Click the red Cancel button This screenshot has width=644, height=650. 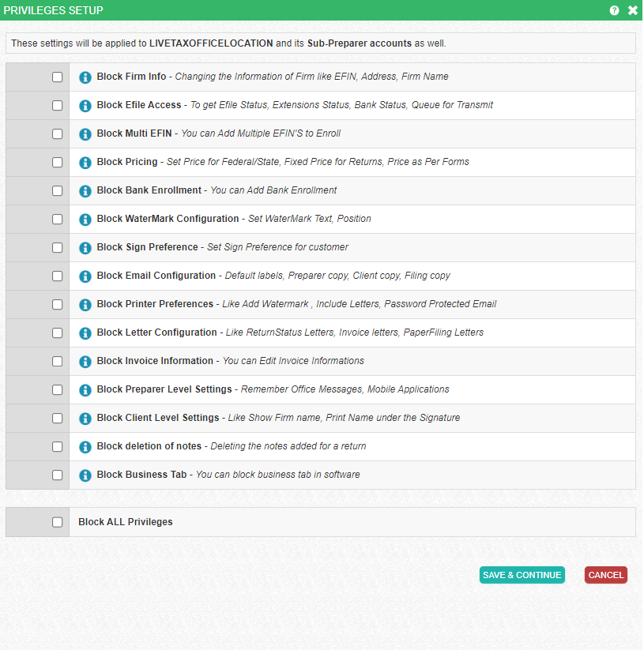click(x=605, y=575)
